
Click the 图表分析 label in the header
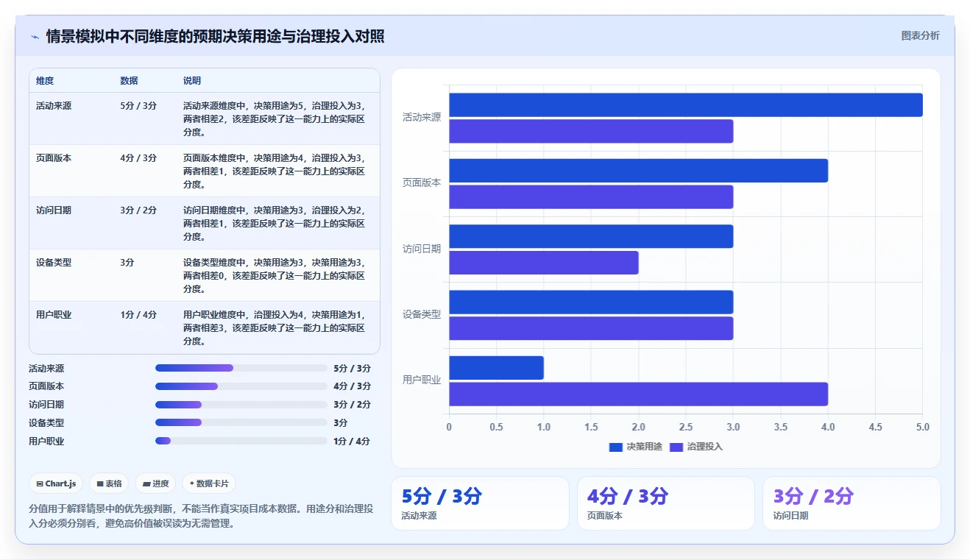pos(920,35)
